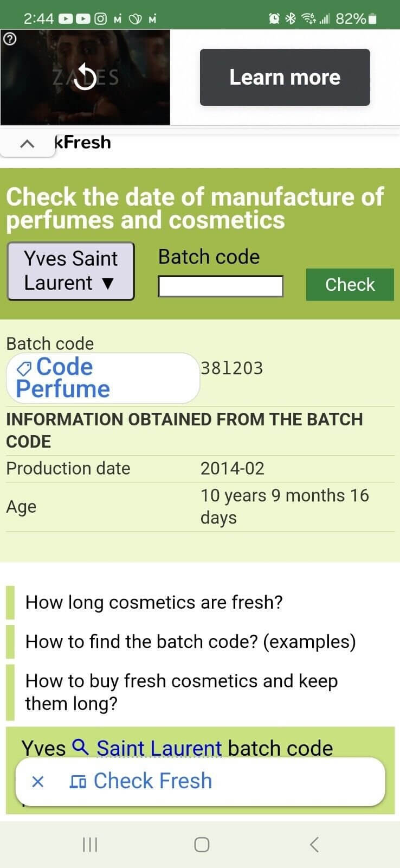Open Android recent apps button
This screenshot has height=868, width=400.
point(89,844)
